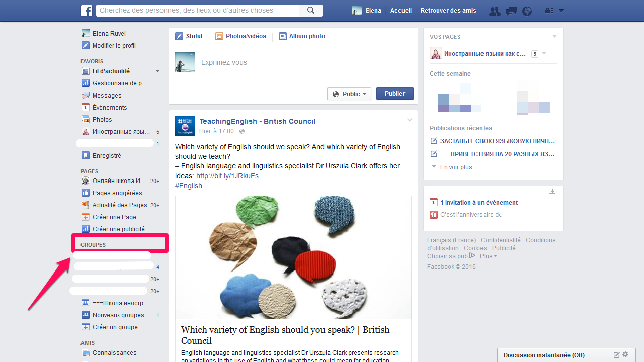644x362 pixels.
Task: Open privacy shortcuts lock icon
Action: tap(549, 11)
